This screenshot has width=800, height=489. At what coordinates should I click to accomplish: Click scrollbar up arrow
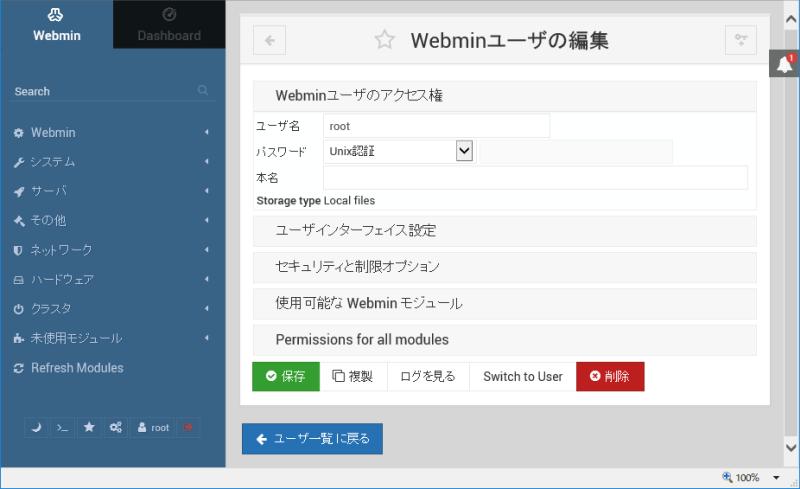(791, 19)
